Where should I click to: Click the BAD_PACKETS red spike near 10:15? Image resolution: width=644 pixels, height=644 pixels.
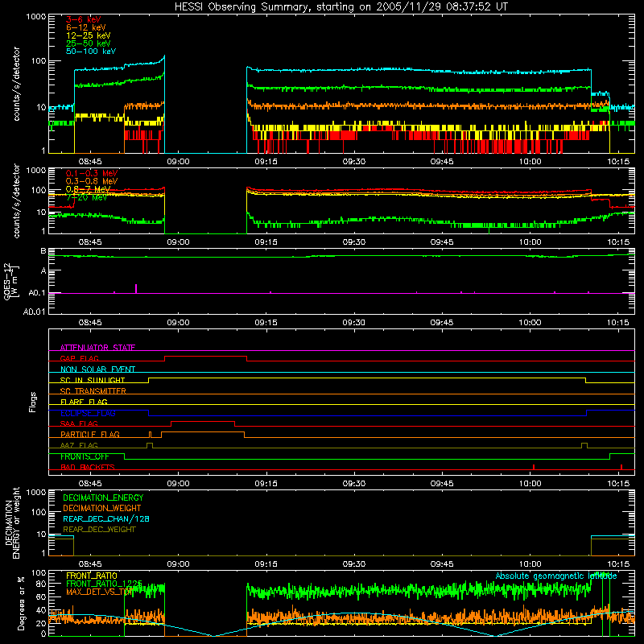point(621,467)
